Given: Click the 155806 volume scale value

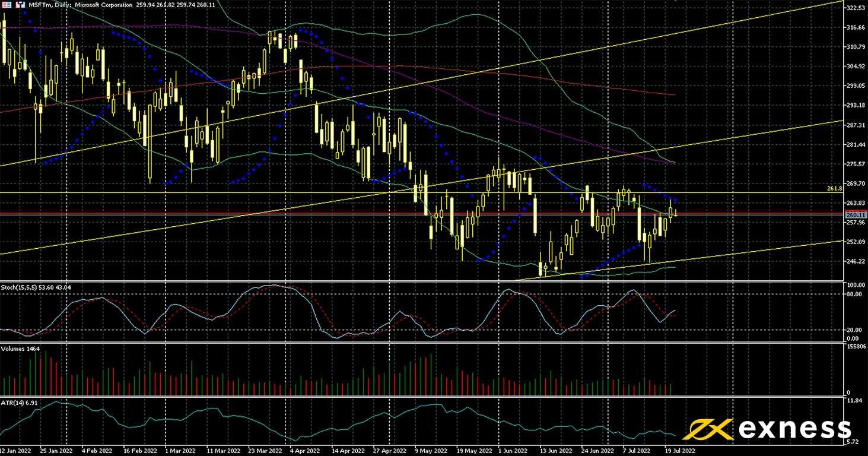Looking at the screenshot, I should pyautogui.click(x=856, y=346).
